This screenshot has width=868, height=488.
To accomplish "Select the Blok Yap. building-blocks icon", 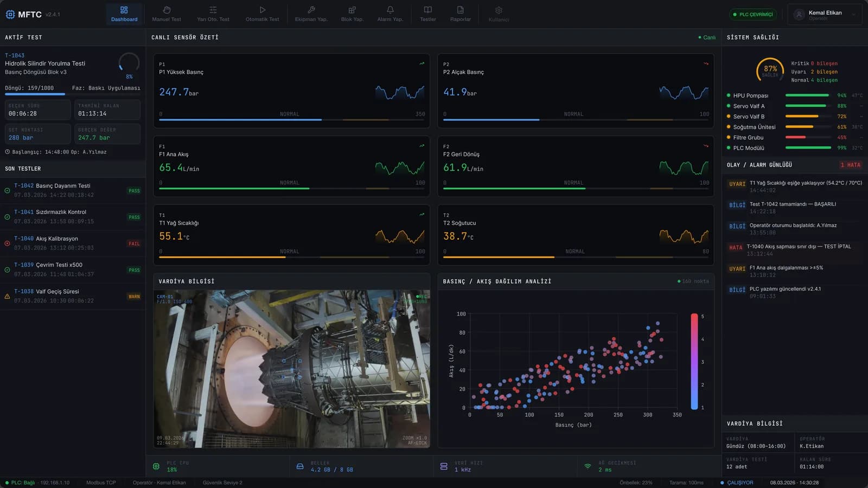I will (352, 10).
